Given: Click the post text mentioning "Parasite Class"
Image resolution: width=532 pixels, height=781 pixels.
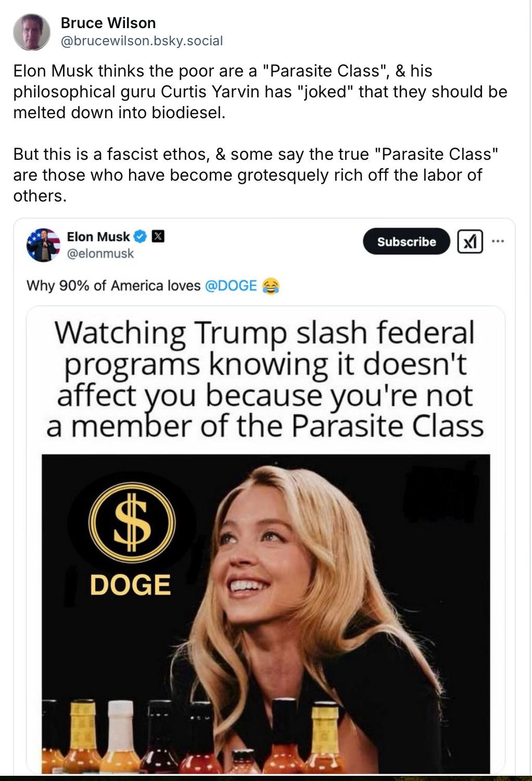Looking at the screenshot, I should [260, 133].
